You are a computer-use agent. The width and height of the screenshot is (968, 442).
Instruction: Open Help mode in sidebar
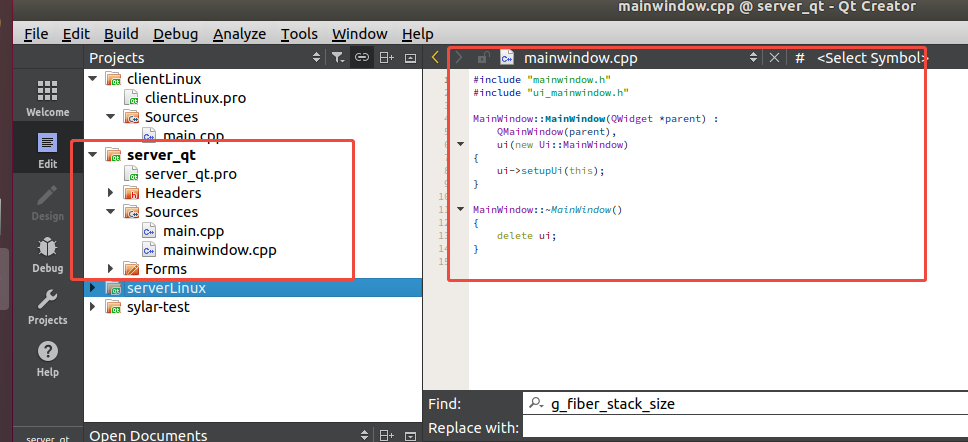pos(48,358)
